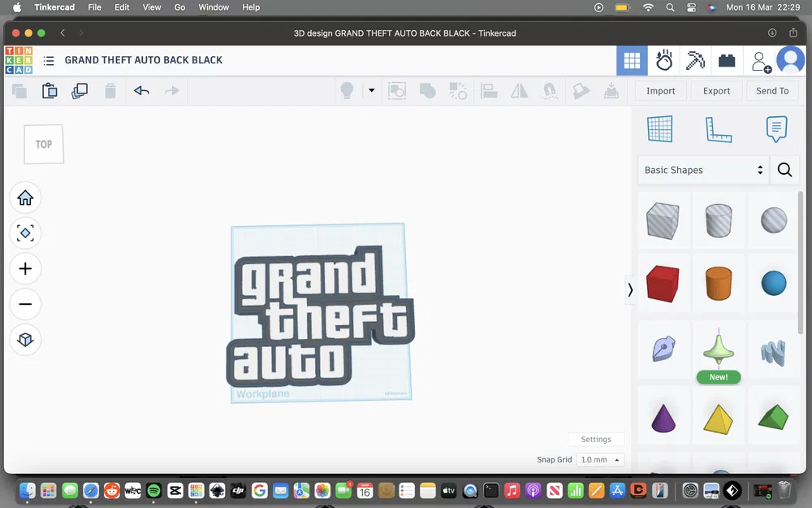Select the Group tool in the toolbar

coord(427,91)
